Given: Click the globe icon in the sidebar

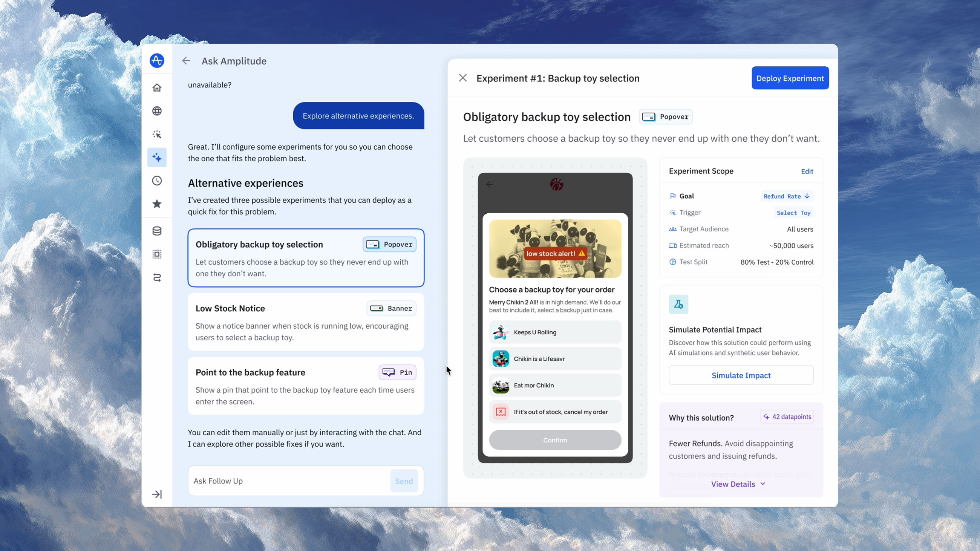Looking at the screenshot, I should [157, 111].
